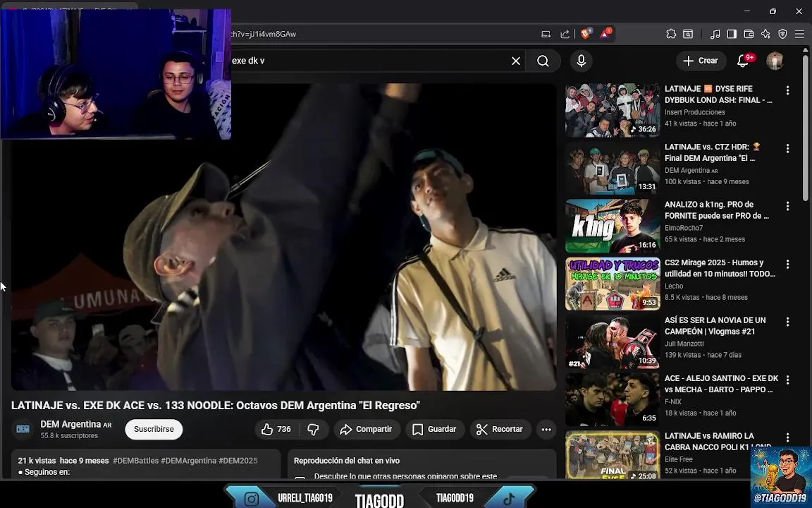Open YouTube notifications bell
Image resolution: width=812 pixels, height=508 pixels.
(743, 61)
